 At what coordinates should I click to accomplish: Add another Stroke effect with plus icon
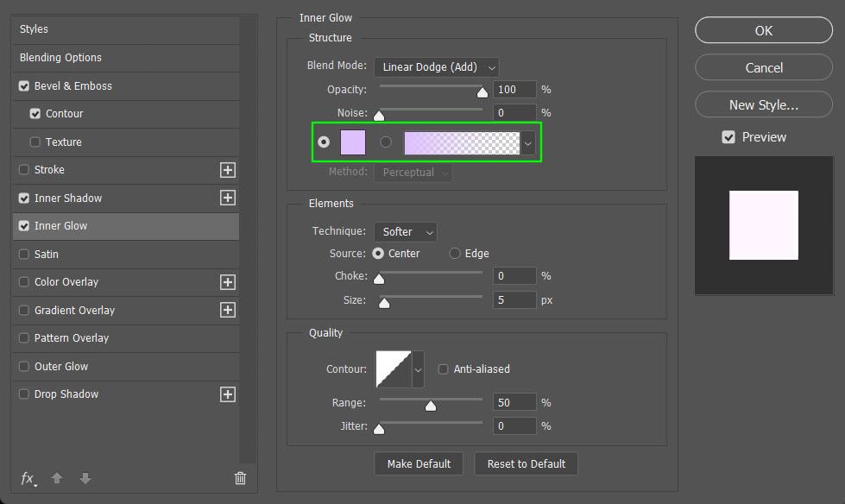(227, 170)
